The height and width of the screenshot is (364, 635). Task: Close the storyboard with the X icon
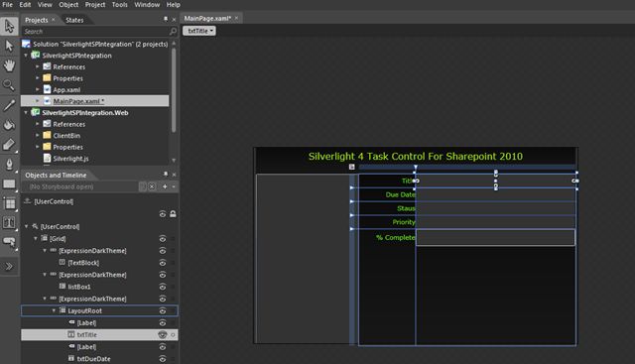coord(152,186)
